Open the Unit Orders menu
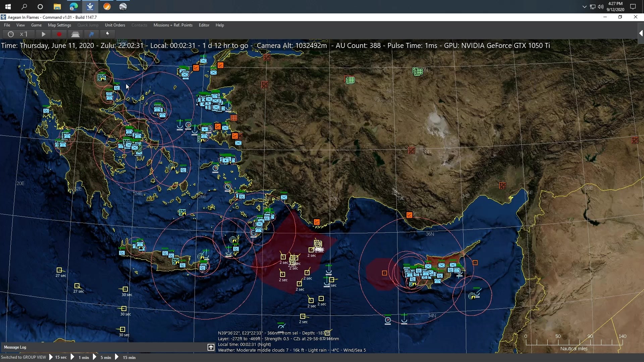This screenshot has height=362, width=644. [x=115, y=25]
